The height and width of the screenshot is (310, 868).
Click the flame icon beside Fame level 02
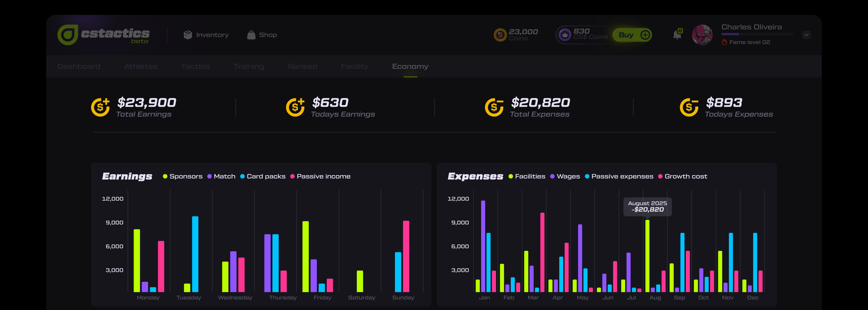[x=724, y=42]
